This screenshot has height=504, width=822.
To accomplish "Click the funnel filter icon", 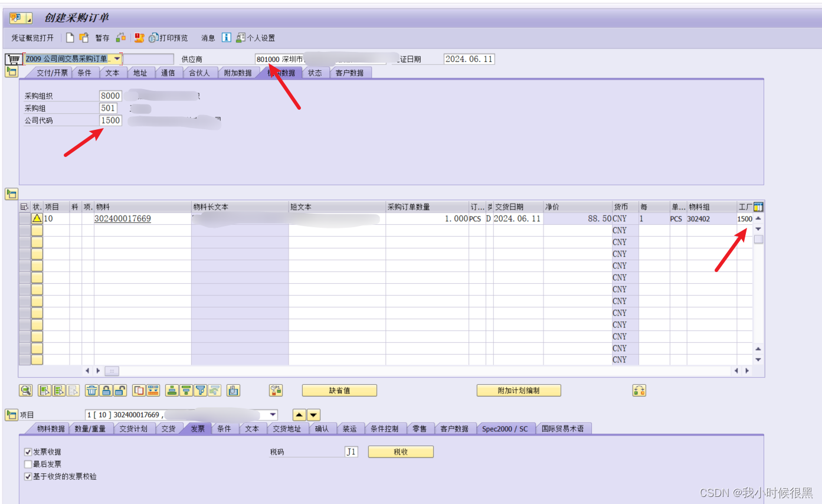I will [201, 390].
